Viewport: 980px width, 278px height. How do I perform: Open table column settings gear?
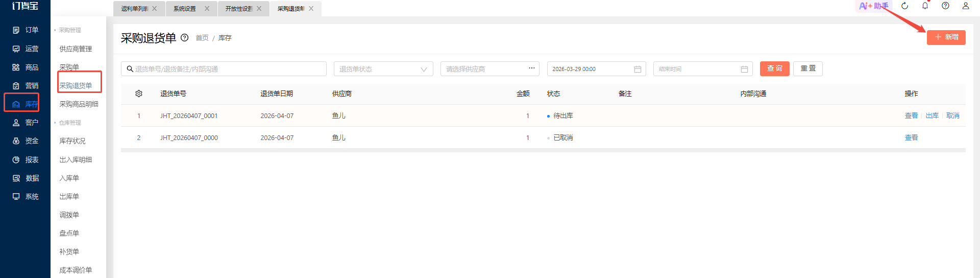pos(139,94)
